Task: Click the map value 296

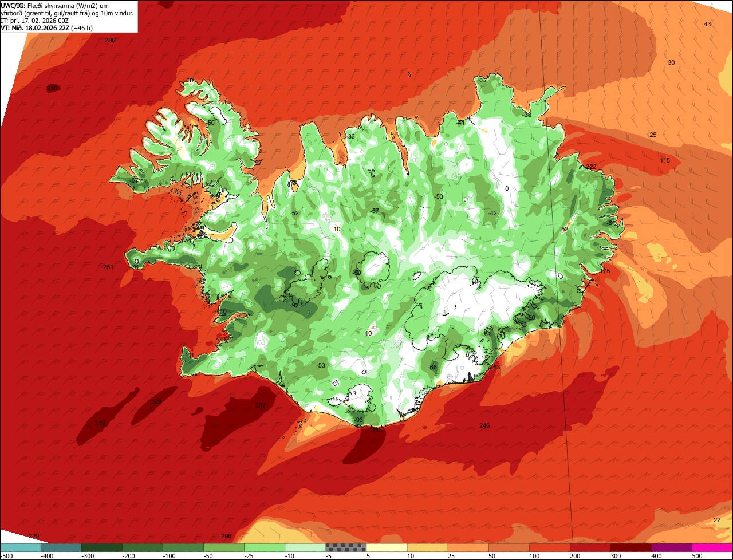Action: point(226,536)
